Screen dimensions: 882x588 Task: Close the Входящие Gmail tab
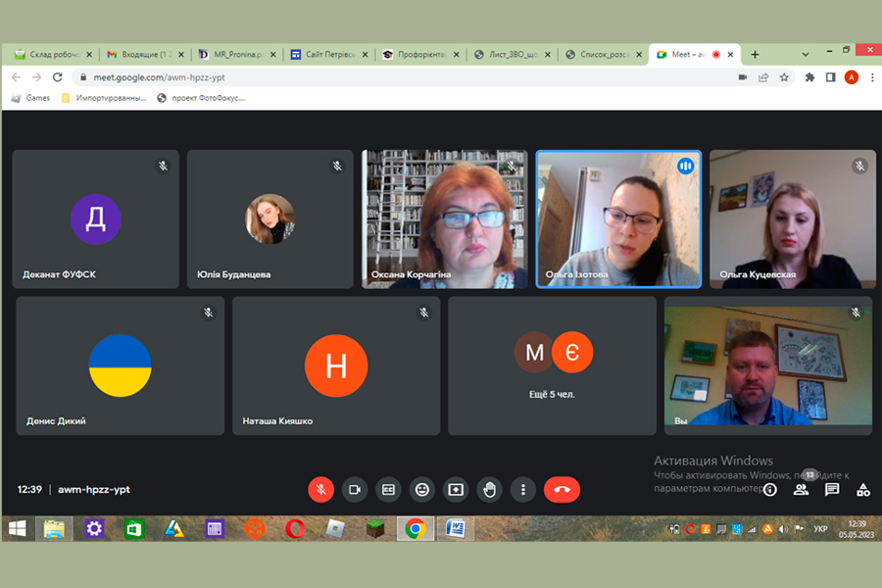pyautogui.click(x=181, y=55)
